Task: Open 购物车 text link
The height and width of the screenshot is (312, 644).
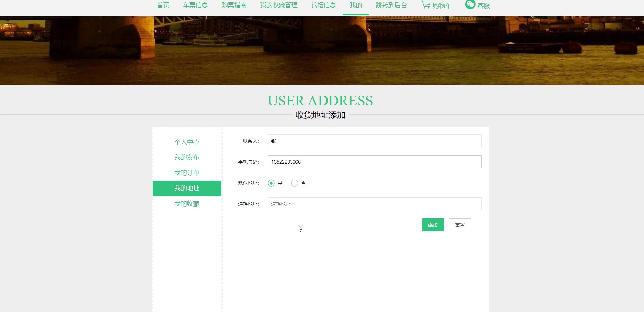Action: coord(442,6)
